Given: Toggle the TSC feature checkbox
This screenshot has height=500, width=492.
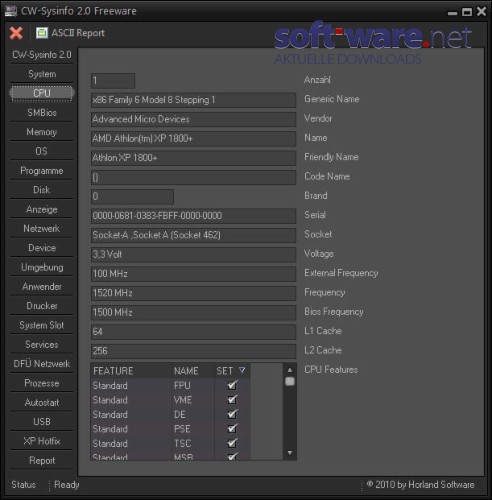Looking at the screenshot, I should pos(232,443).
